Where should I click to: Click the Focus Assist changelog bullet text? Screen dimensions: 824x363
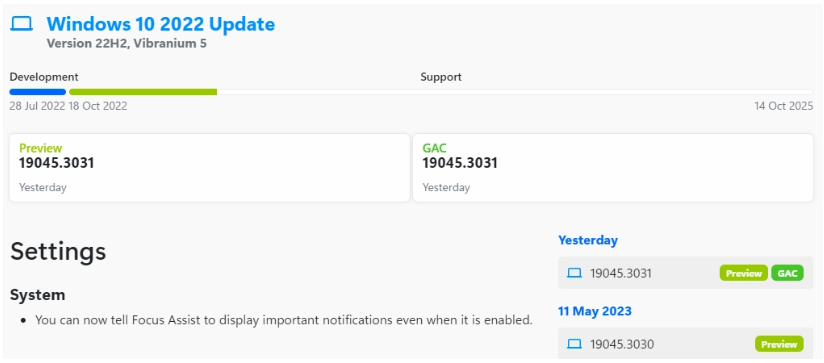click(x=284, y=319)
